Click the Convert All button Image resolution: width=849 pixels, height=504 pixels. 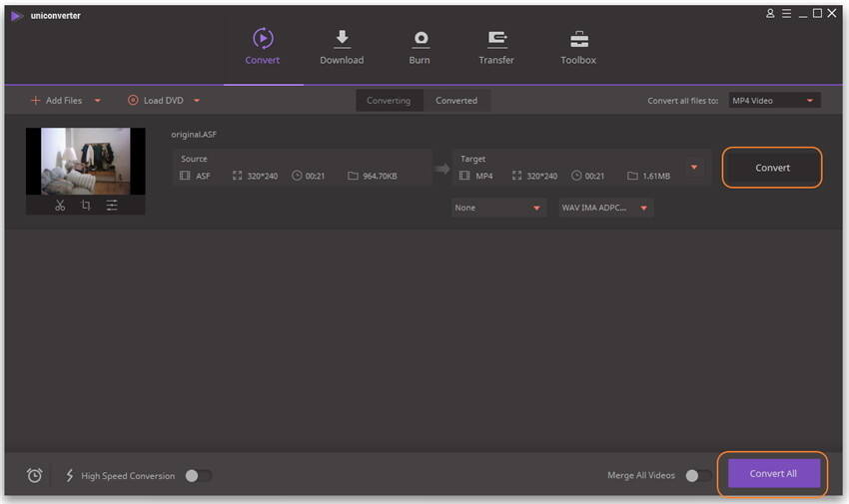coord(773,474)
